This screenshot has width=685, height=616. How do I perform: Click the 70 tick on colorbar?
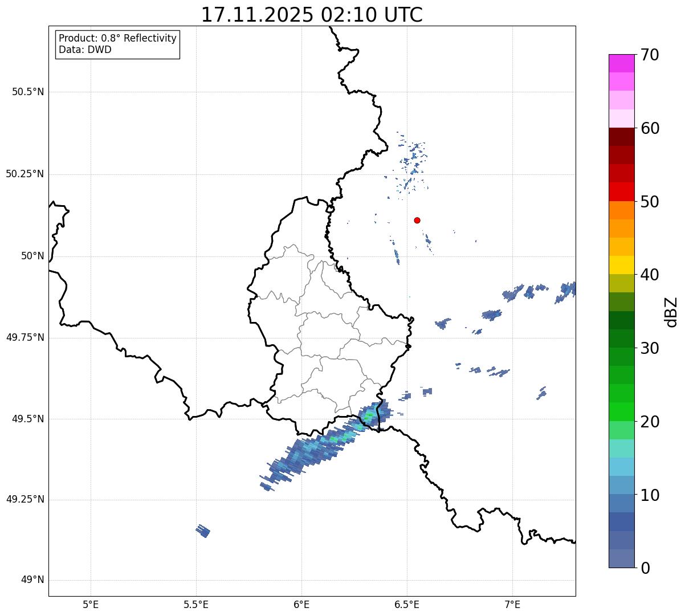(650, 55)
